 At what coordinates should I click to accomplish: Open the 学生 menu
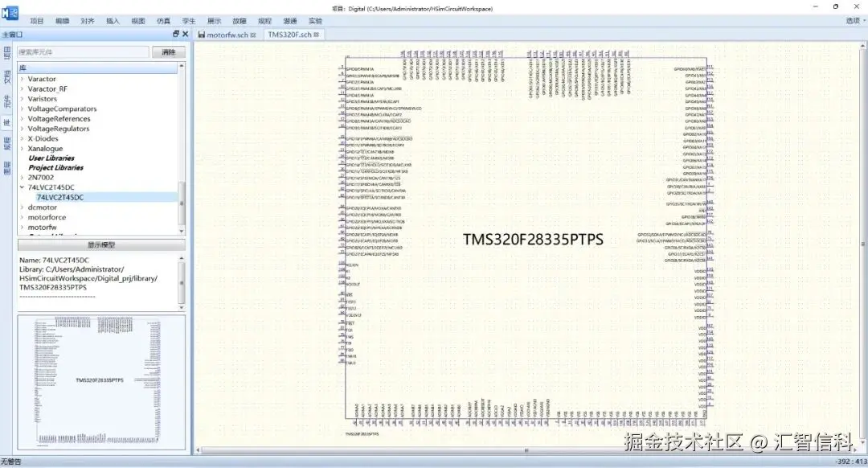point(189,21)
